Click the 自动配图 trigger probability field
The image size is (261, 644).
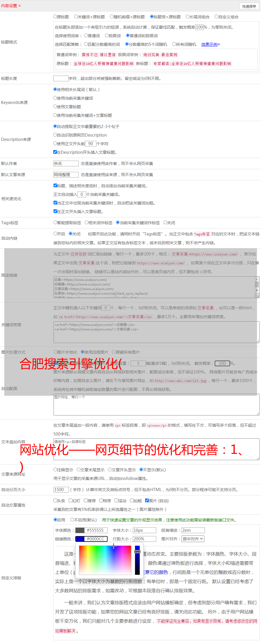click(222, 363)
